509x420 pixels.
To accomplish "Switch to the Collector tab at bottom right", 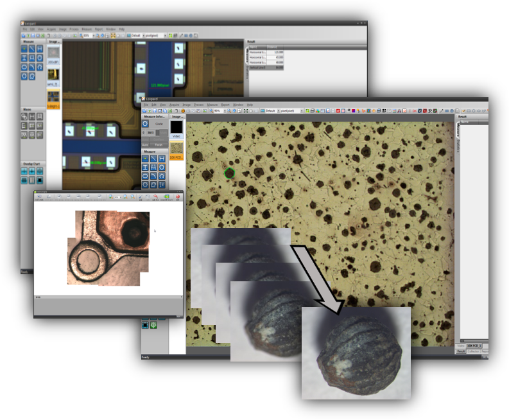I will coord(473,351).
